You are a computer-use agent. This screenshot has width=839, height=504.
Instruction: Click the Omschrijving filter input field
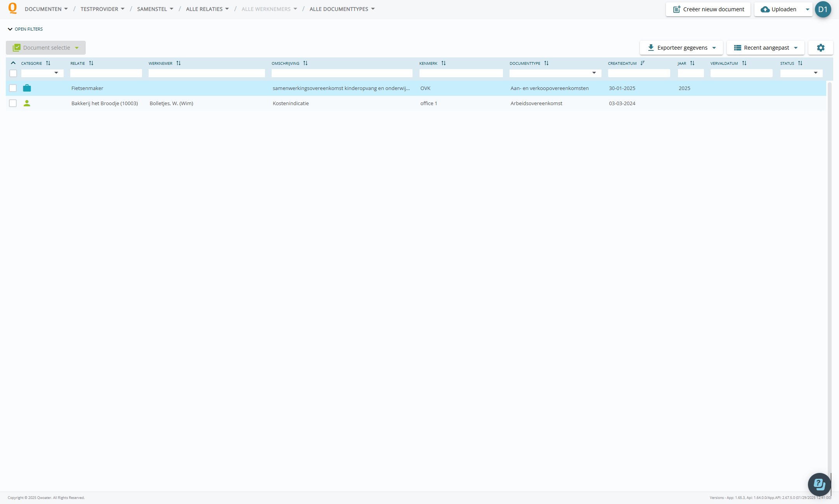click(x=342, y=73)
